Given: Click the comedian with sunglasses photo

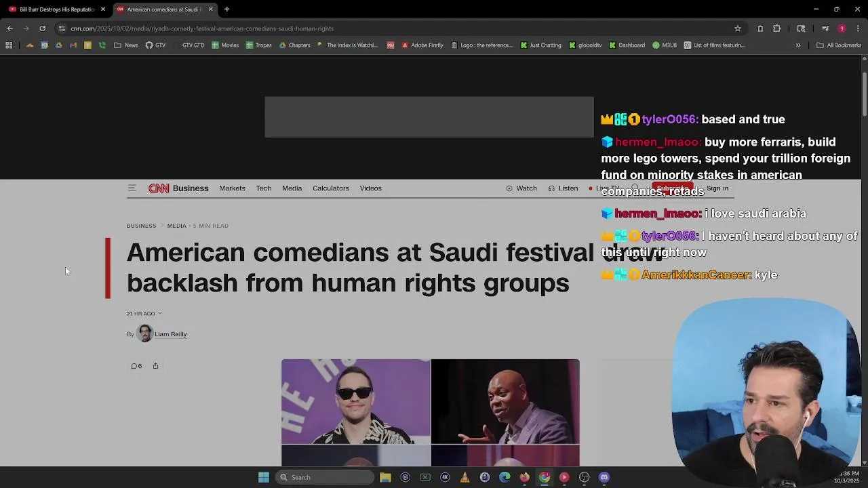Looking at the screenshot, I should (x=356, y=401).
